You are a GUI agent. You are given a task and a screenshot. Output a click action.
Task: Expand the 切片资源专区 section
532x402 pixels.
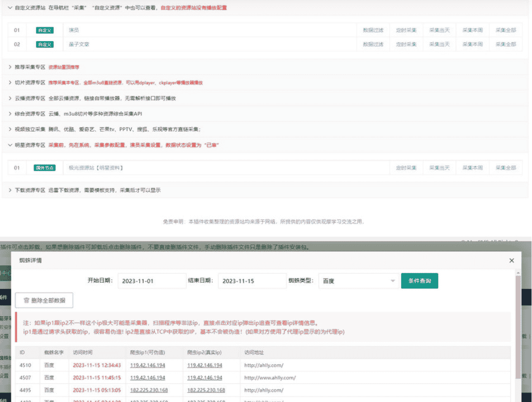coord(10,83)
